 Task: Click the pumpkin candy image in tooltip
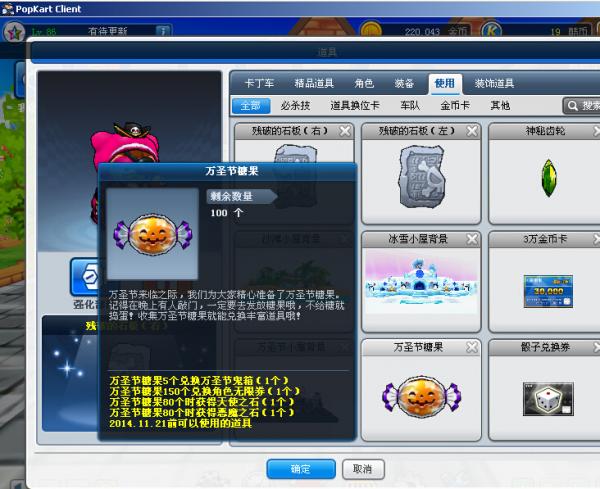click(153, 234)
